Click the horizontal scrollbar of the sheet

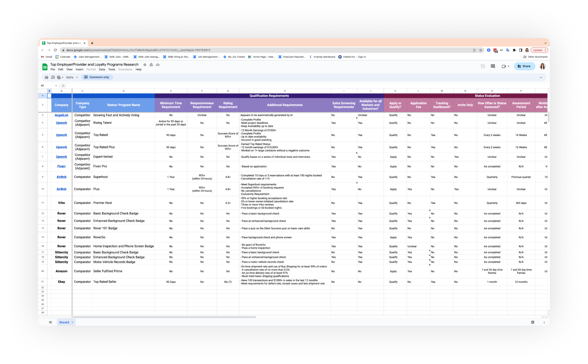point(164,317)
